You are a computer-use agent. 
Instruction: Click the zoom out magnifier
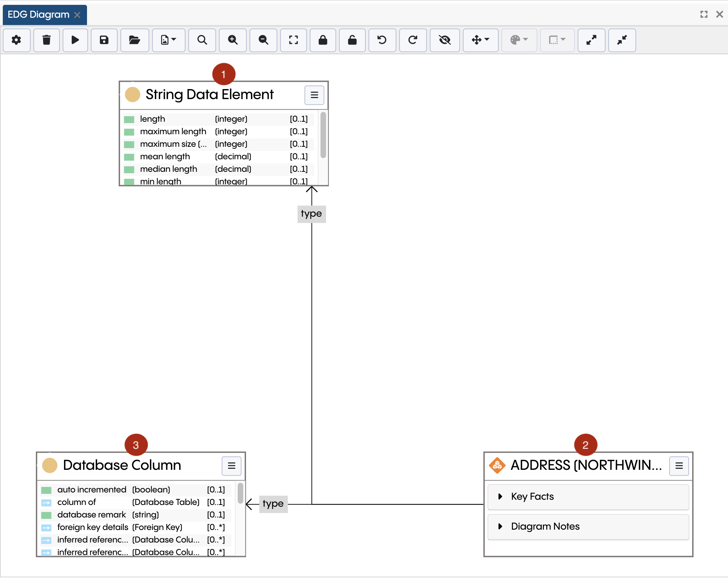tap(263, 40)
